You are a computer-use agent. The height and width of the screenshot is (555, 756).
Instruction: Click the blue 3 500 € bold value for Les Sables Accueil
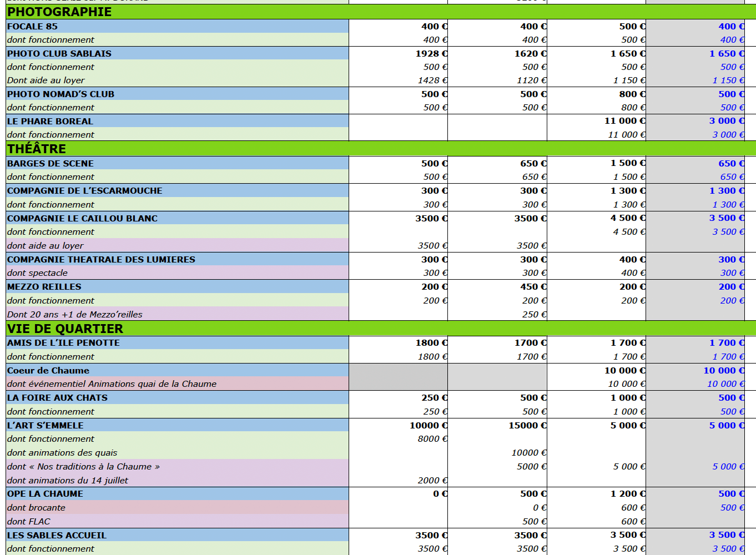(x=727, y=534)
